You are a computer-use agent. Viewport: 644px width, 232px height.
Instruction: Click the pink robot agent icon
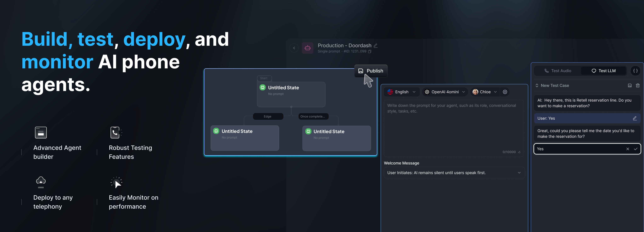click(308, 48)
